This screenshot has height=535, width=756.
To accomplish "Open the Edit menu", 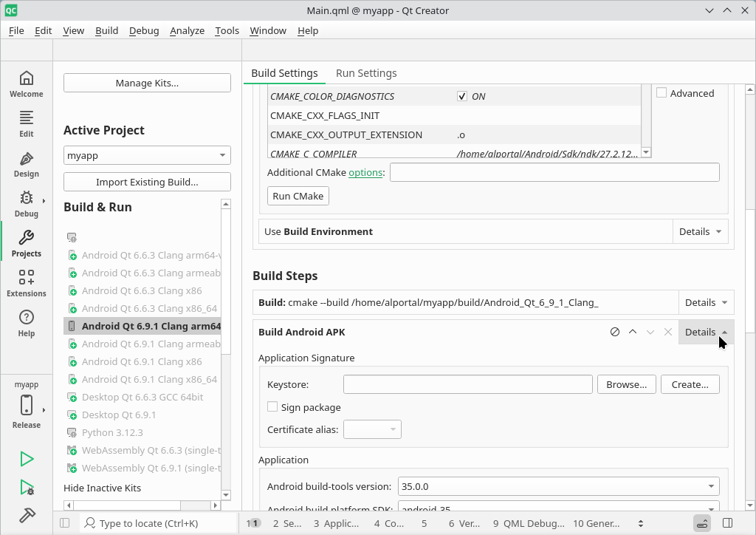I will coord(43,30).
